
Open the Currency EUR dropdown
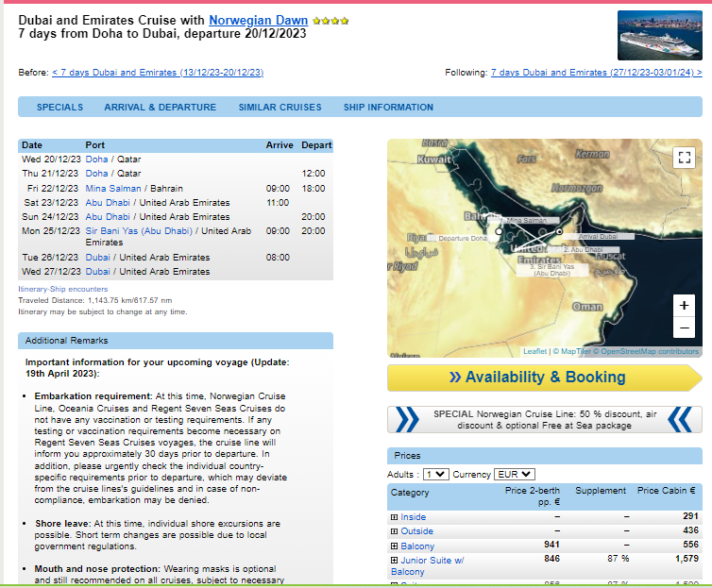[514, 474]
